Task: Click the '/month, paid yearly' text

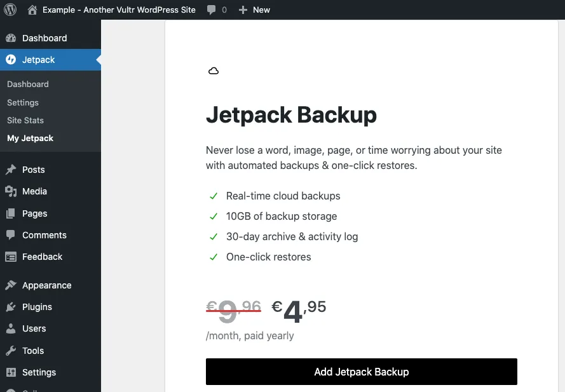Action: (250, 336)
